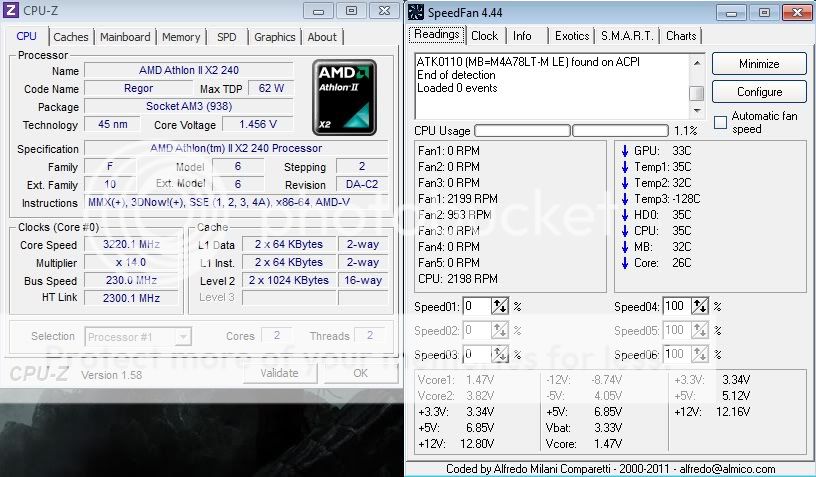This screenshot has height=477, width=816.
Task: Switch to the Memory tab in CPU-Z
Action: (x=181, y=37)
